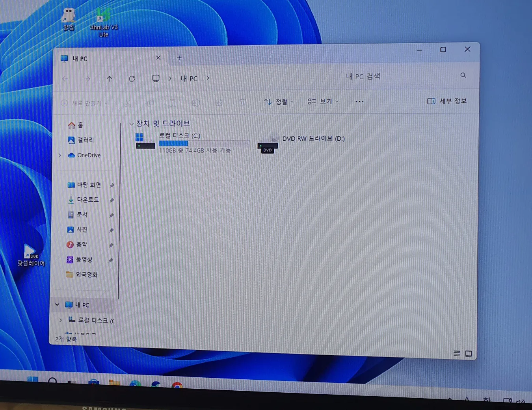The height and width of the screenshot is (410, 532).
Task: Click the Rename icon in toolbar
Action: (x=195, y=103)
